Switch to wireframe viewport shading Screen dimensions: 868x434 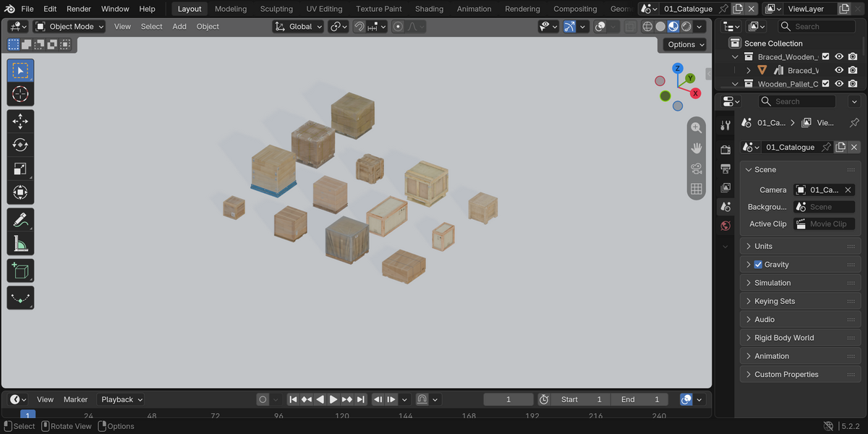point(647,27)
